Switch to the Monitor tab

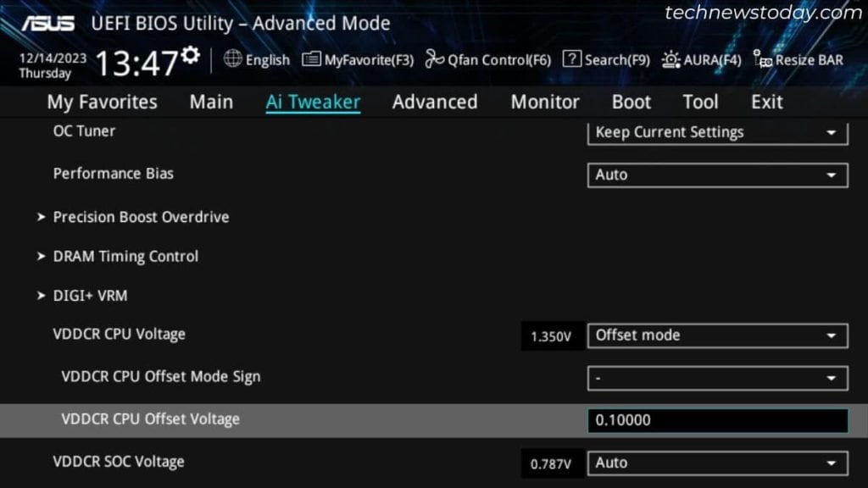545,102
